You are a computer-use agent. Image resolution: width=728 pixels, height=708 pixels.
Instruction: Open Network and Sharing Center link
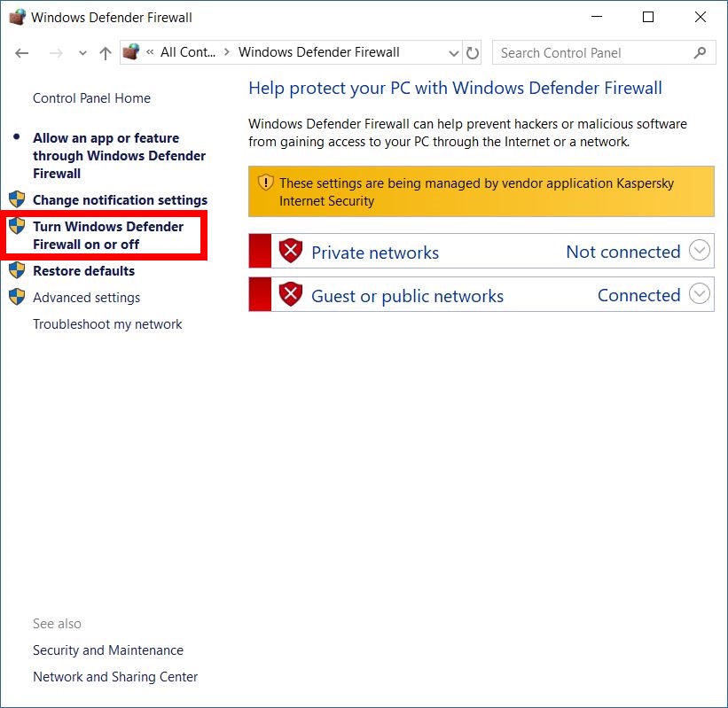click(115, 676)
